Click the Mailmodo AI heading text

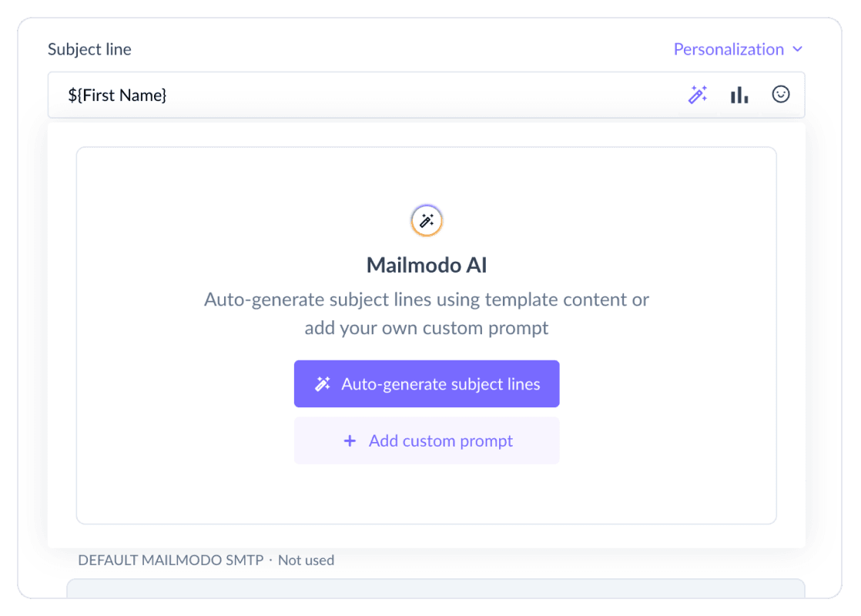[426, 264]
